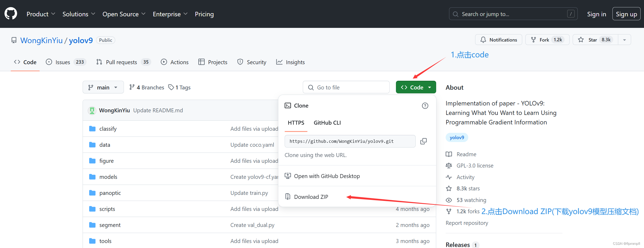Click the classify folder icon
The width and height of the screenshot is (644, 248).
(92, 129)
